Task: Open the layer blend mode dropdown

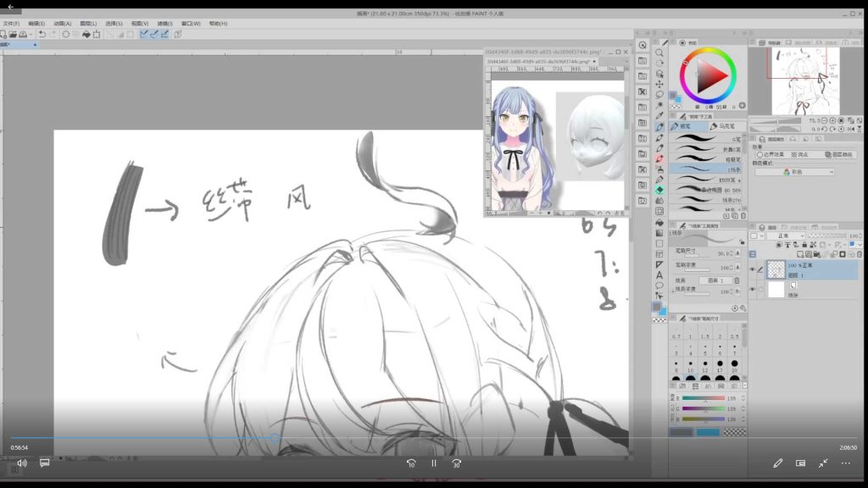Action: coord(786,236)
